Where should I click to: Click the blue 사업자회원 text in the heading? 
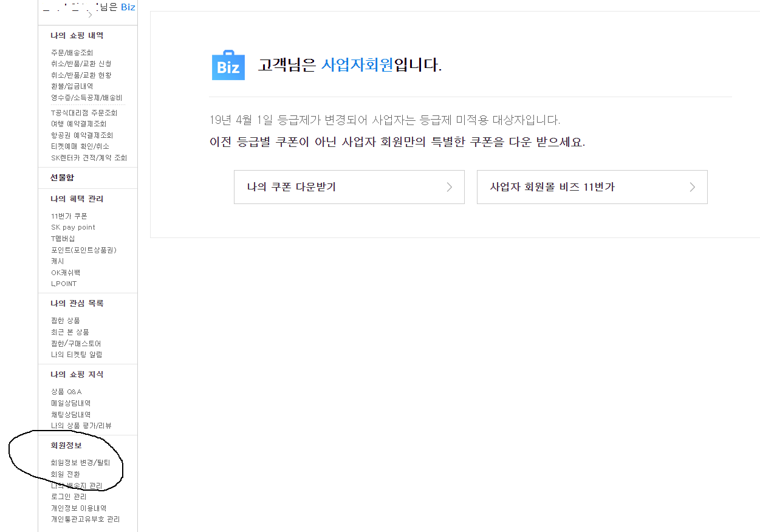(357, 65)
